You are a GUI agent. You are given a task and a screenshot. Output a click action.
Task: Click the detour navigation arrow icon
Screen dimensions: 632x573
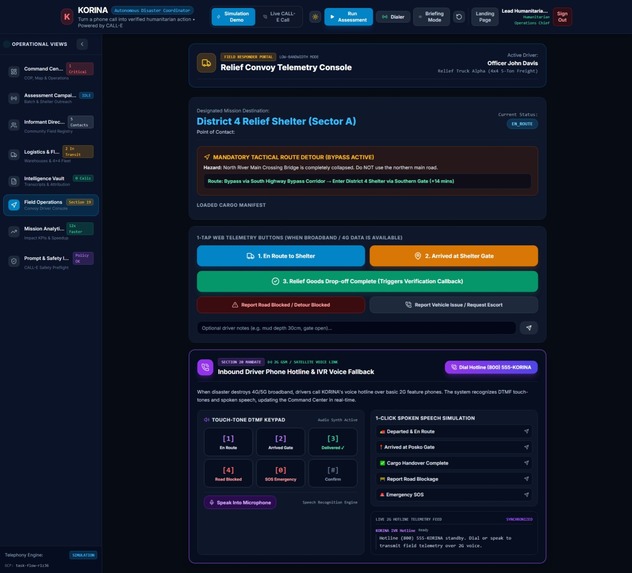click(x=207, y=157)
